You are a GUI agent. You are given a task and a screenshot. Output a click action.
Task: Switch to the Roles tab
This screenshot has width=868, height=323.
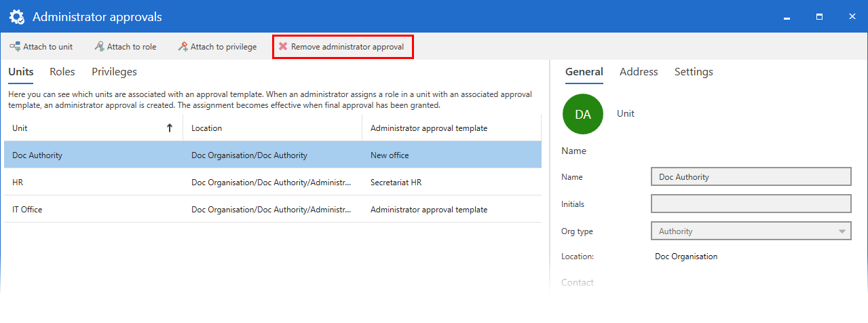62,71
